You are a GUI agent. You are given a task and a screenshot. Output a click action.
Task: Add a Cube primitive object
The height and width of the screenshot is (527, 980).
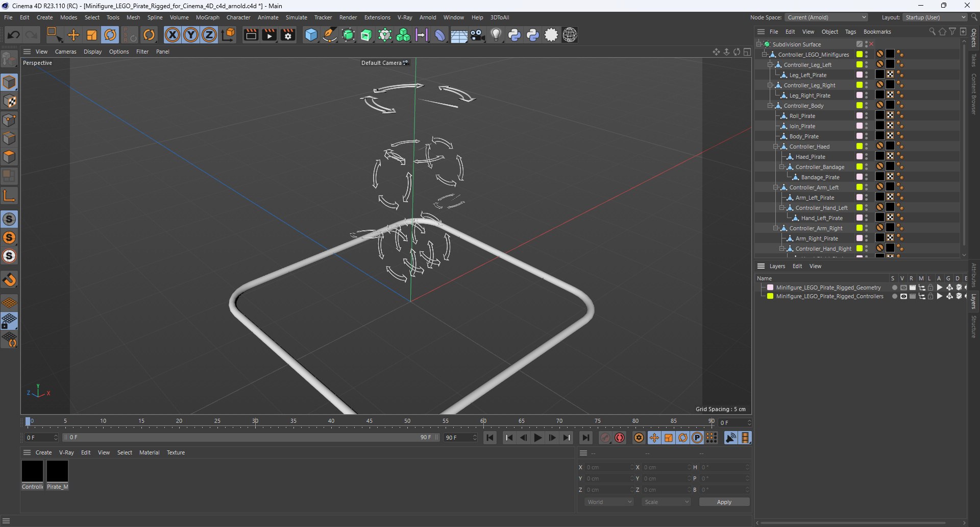tap(311, 35)
